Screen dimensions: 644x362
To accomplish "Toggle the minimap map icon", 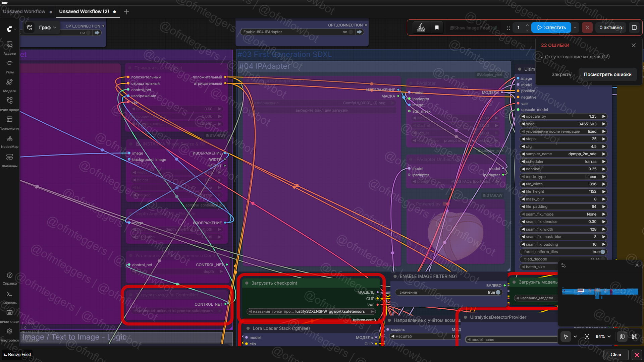I will [x=622, y=337].
